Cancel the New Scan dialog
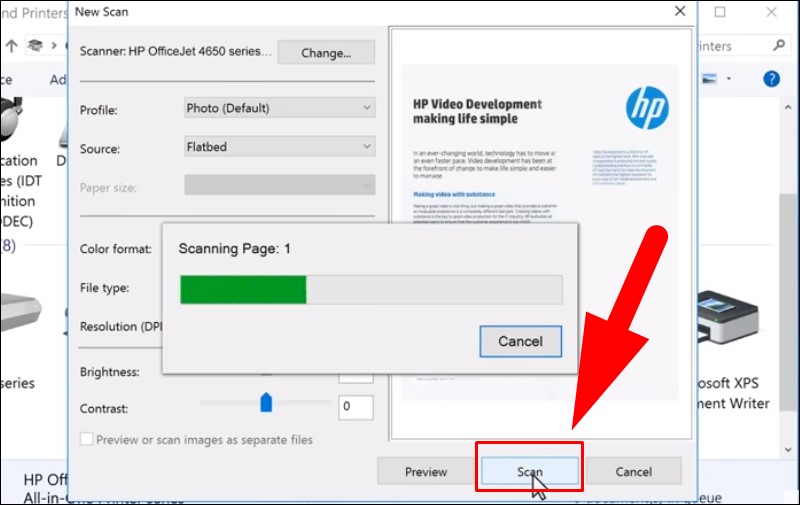800x505 pixels. (633, 471)
